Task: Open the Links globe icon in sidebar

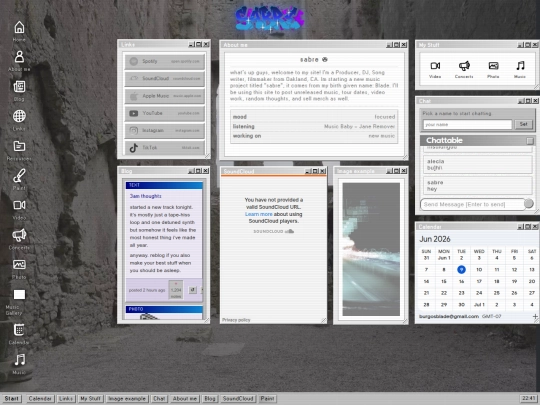Action: 19,116
